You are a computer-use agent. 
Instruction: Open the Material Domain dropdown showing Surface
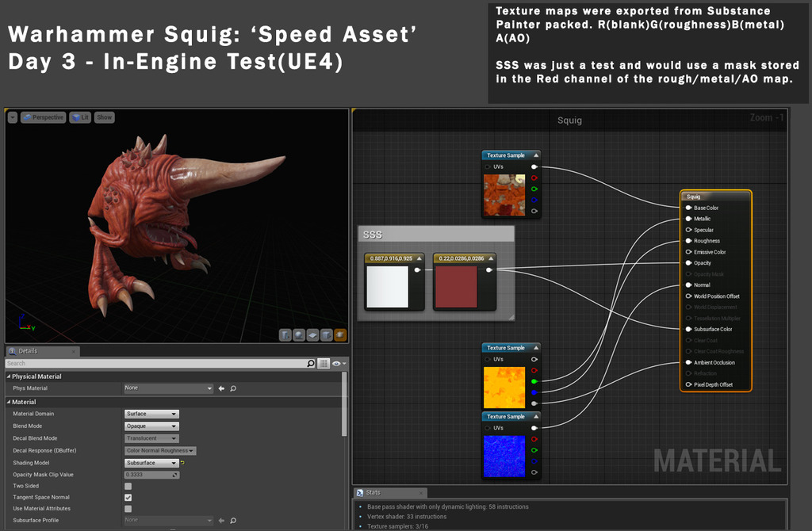[151, 414]
